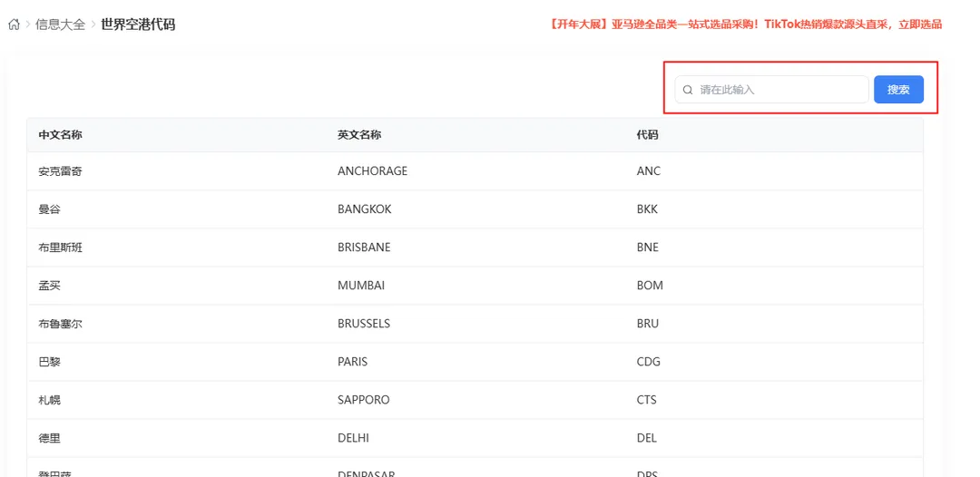The image size is (980, 477).
Task: Select the 曼谷 cell
Action: pyautogui.click(x=49, y=209)
